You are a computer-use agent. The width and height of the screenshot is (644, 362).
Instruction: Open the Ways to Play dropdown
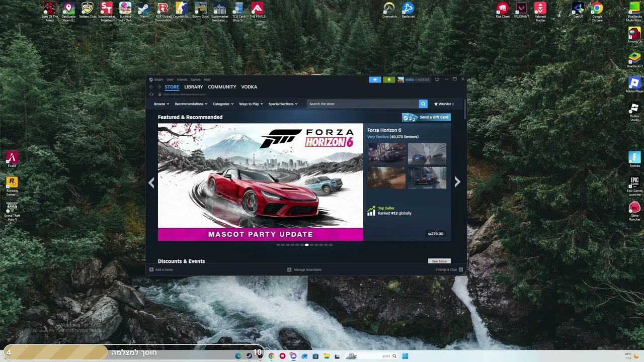click(x=251, y=104)
